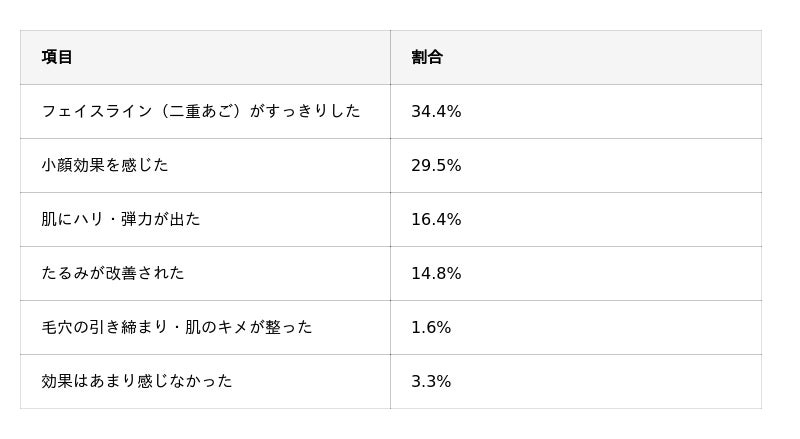The height and width of the screenshot is (439, 800).
Task: Click the 小顔効果を感じた row label
Action: point(105,165)
